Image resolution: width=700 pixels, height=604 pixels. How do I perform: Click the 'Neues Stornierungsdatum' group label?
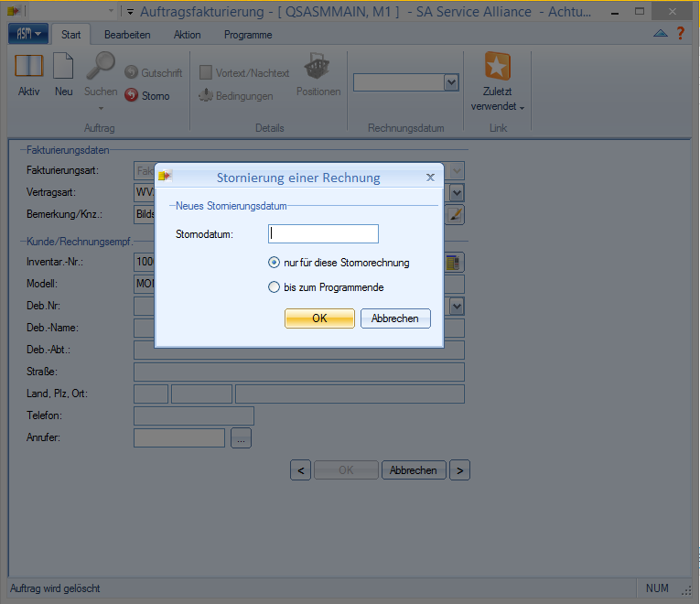tap(232, 206)
